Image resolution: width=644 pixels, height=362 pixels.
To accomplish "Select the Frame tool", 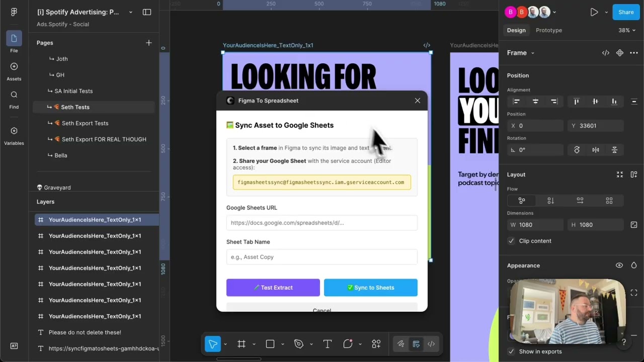I will click(x=242, y=344).
